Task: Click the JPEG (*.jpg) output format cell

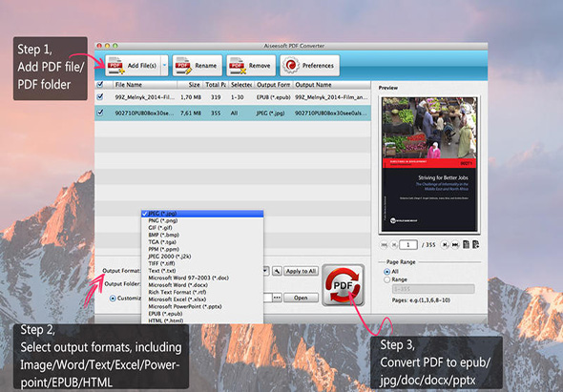Action: (270, 113)
